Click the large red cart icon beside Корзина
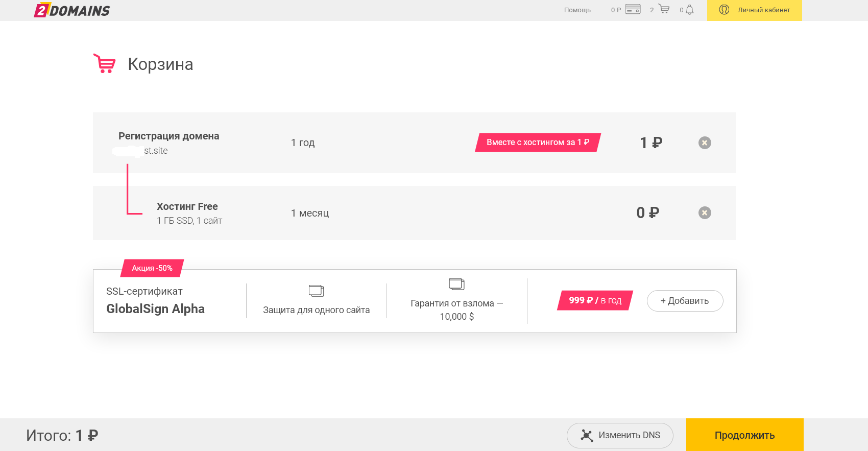 pos(105,64)
